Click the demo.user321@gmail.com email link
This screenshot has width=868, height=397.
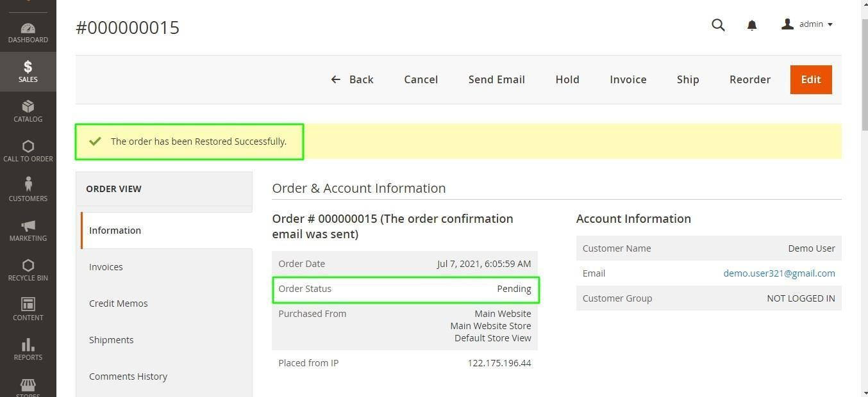pos(779,273)
